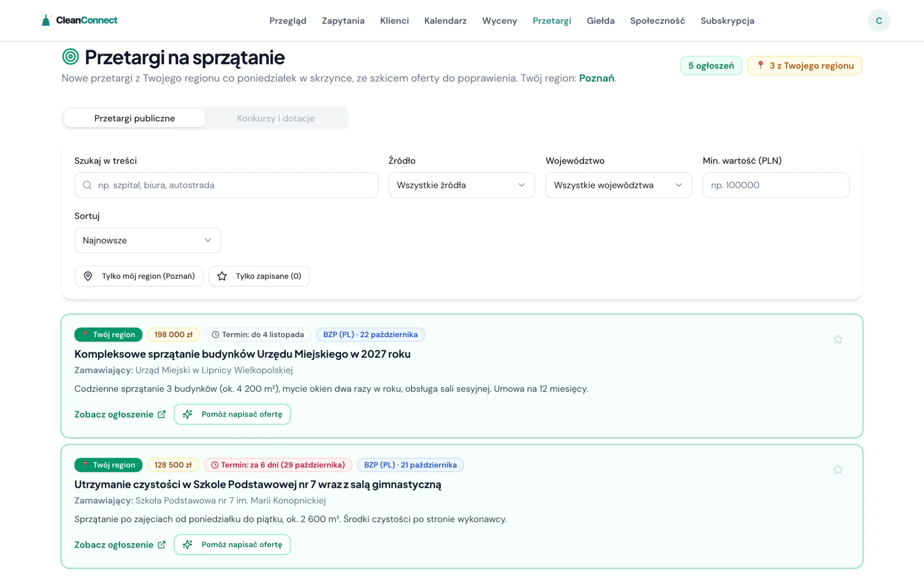The image size is (924, 578).
Task: Click clock icon in Termin: za 6 dni
Action: tap(215, 465)
